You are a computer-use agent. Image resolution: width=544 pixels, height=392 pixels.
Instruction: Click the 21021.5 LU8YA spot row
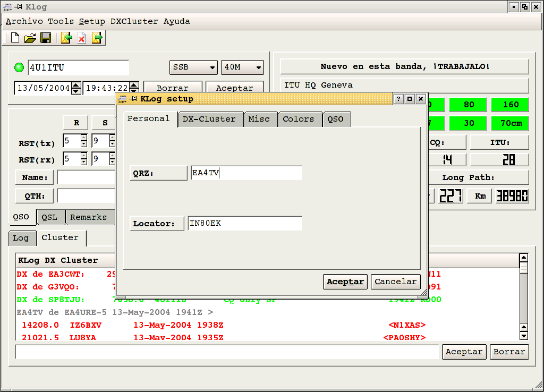pyautogui.click(x=267, y=337)
